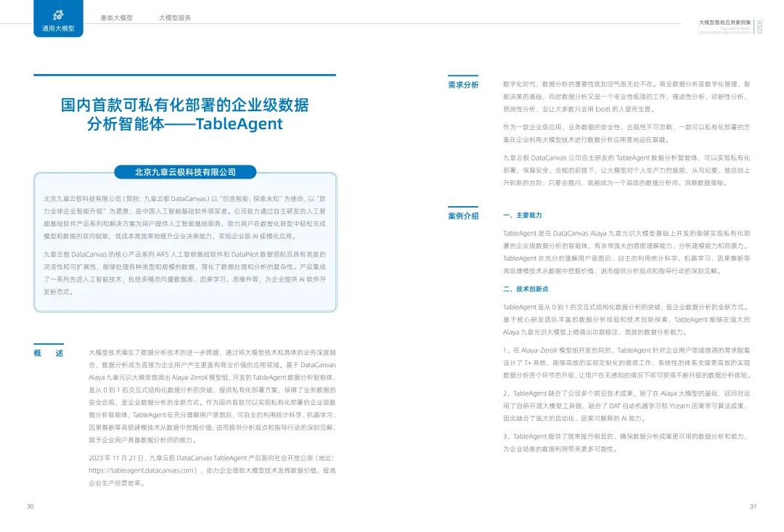This screenshot has width=784, height=532.
Task: Click the paragraph starting TableAgent 是在 DataCanvas Alaya
Action: pos(626,252)
